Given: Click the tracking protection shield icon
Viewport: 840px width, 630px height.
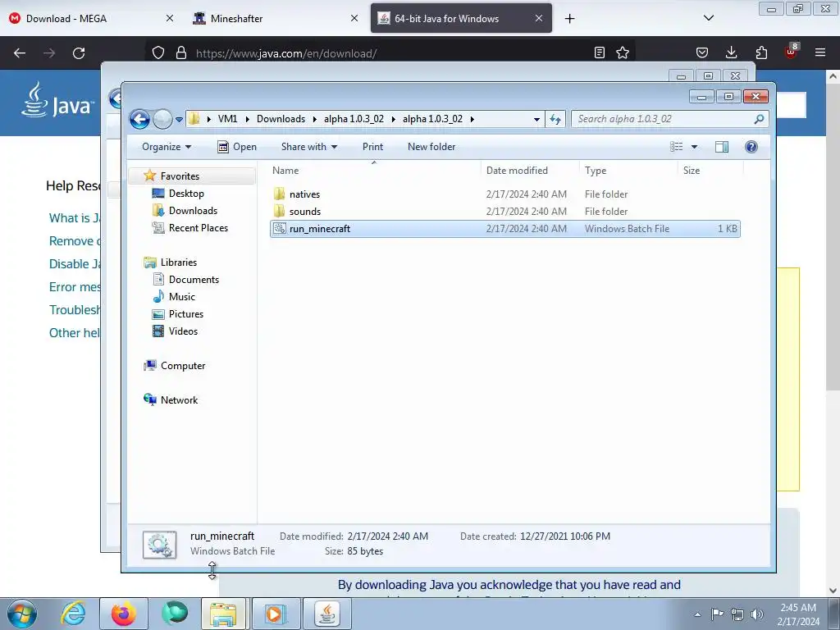Looking at the screenshot, I should [x=158, y=53].
